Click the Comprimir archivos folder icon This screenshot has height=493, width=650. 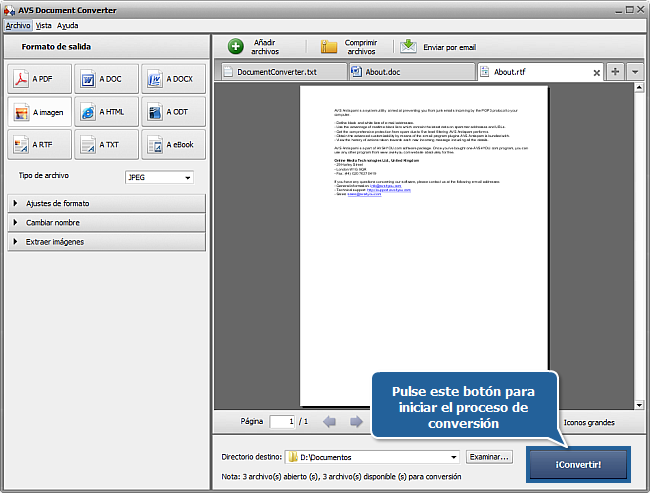pos(329,46)
